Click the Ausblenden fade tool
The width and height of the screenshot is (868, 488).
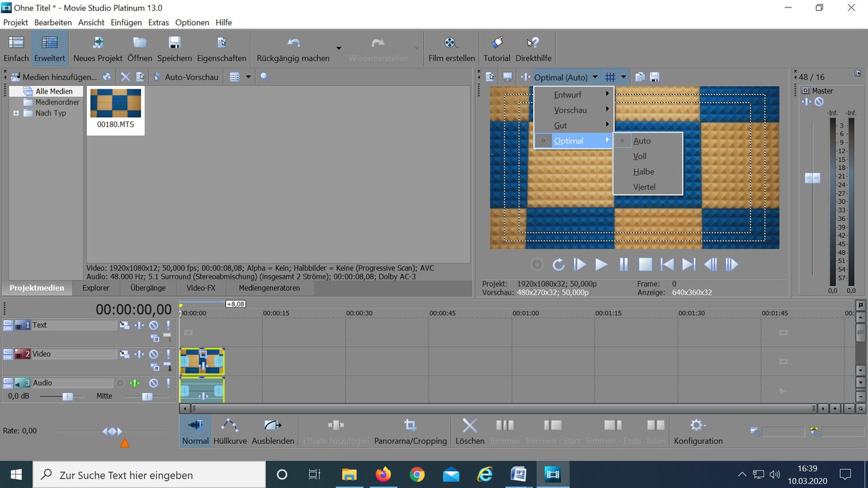(x=273, y=432)
